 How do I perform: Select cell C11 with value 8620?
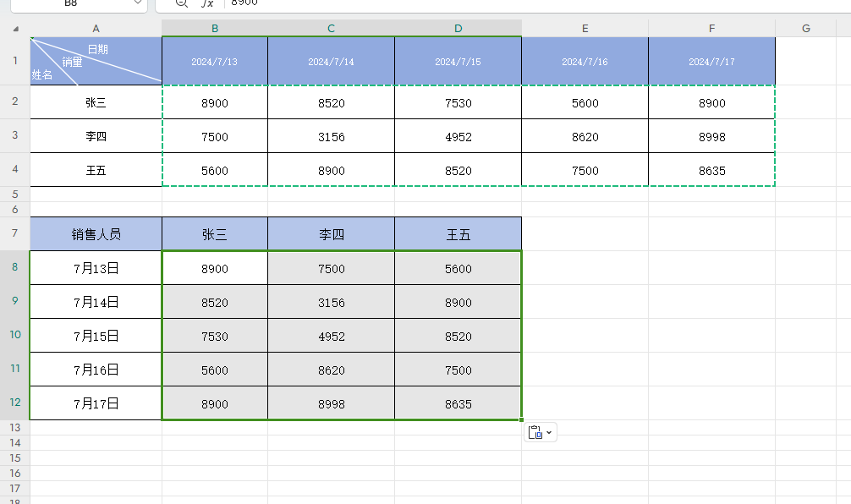tap(331, 370)
